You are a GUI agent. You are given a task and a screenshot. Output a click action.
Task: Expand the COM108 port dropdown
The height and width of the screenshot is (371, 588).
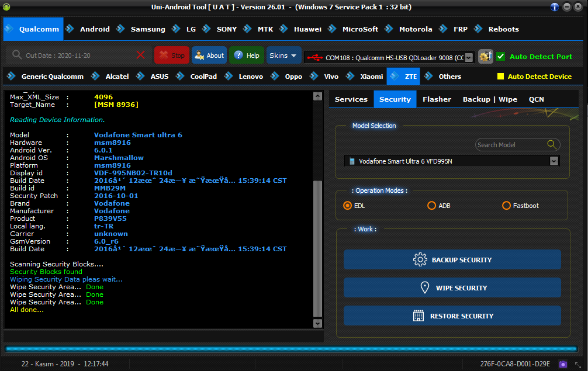pyautogui.click(x=469, y=58)
